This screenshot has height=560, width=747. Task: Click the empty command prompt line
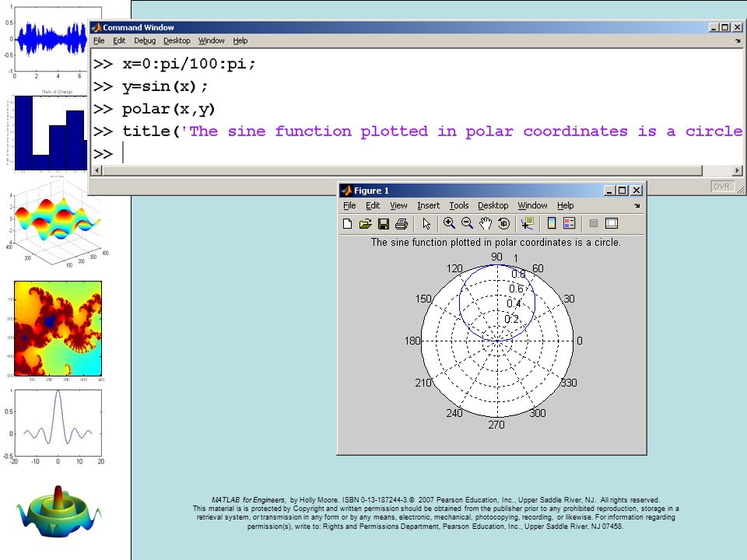[x=417, y=153]
